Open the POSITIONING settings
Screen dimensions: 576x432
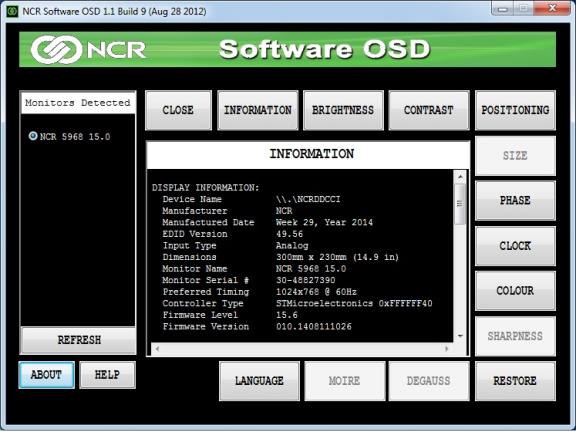(x=515, y=110)
